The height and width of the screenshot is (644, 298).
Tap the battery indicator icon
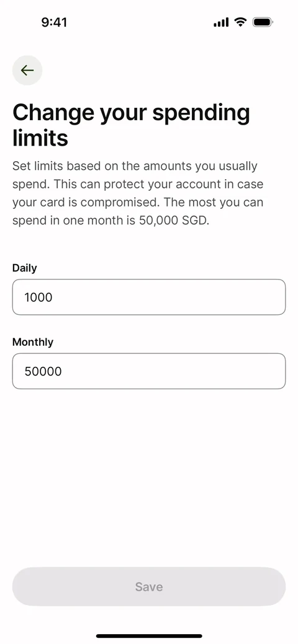click(x=263, y=22)
